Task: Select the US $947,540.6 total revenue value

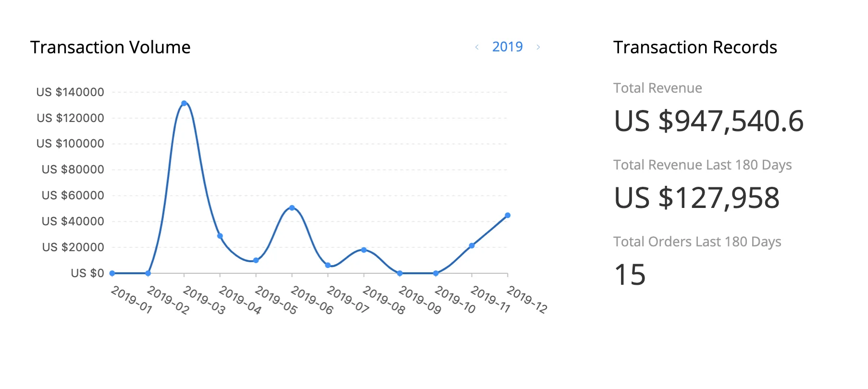Action: 708,121
